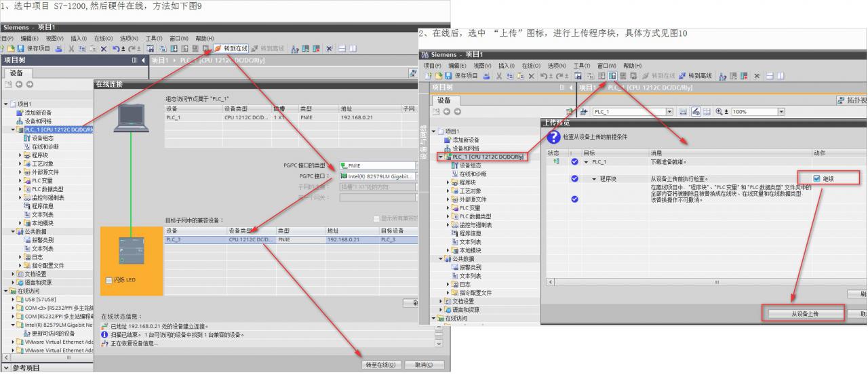868x379 pixels.
Task: Toggle the 闪烁 LED checkbox
Action: pos(108,280)
